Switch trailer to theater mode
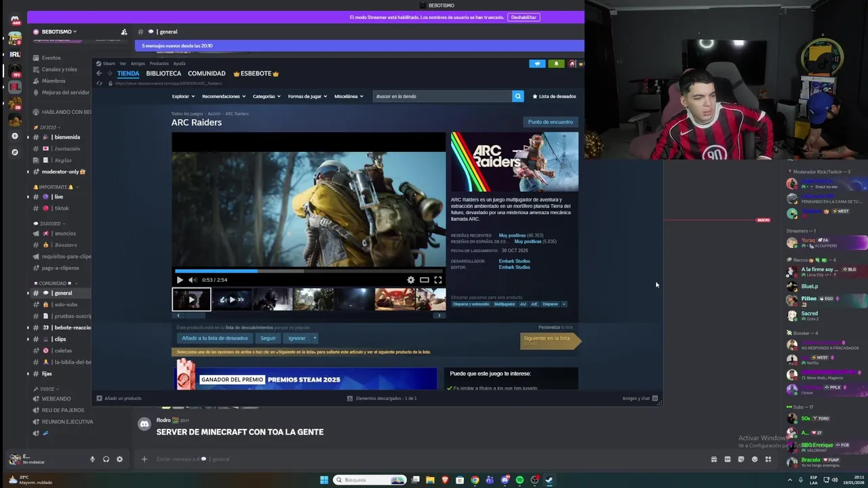This screenshot has height=488, width=868. click(x=425, y=280)
